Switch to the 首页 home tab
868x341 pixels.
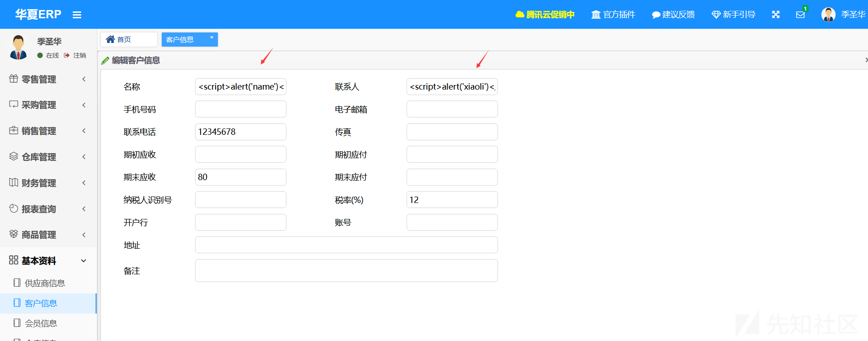129,39
